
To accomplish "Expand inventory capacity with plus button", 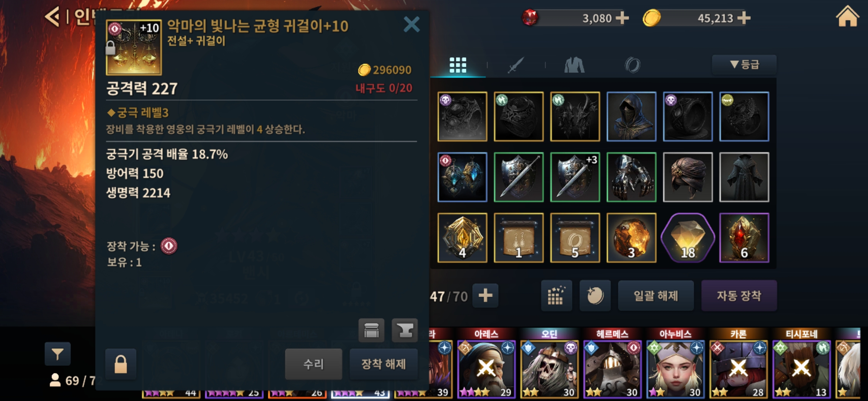I will click(485, 296).
